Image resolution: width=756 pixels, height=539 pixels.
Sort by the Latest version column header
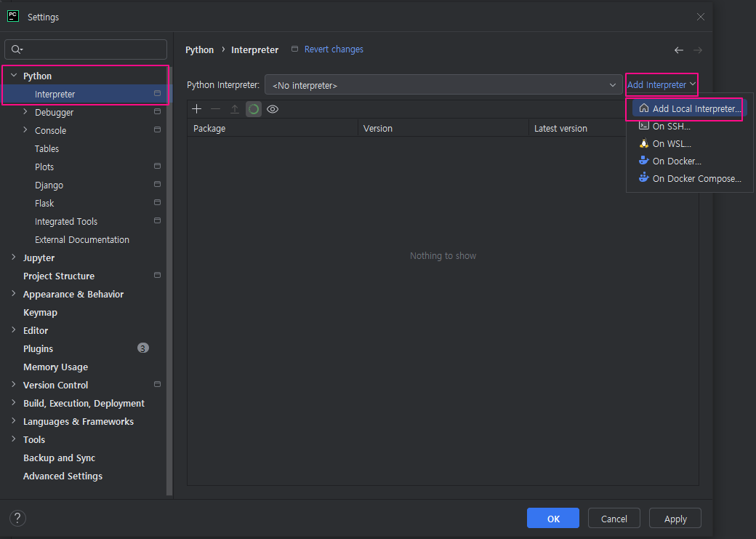[614, 128]
